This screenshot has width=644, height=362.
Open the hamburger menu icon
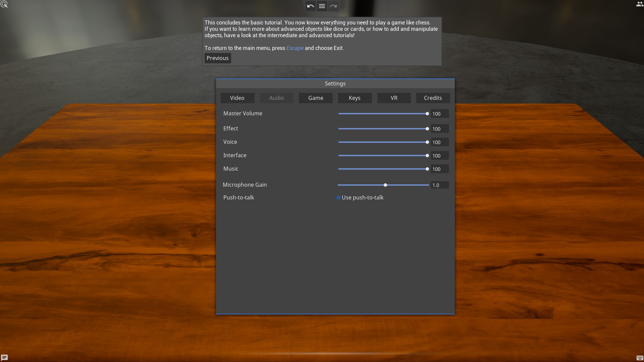[x=322, y=6]
